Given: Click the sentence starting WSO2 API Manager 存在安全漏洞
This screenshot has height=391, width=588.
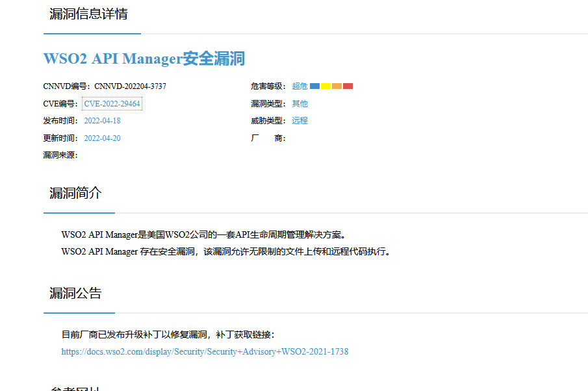Looking at the screenshot, I should (x=227, y=251).
